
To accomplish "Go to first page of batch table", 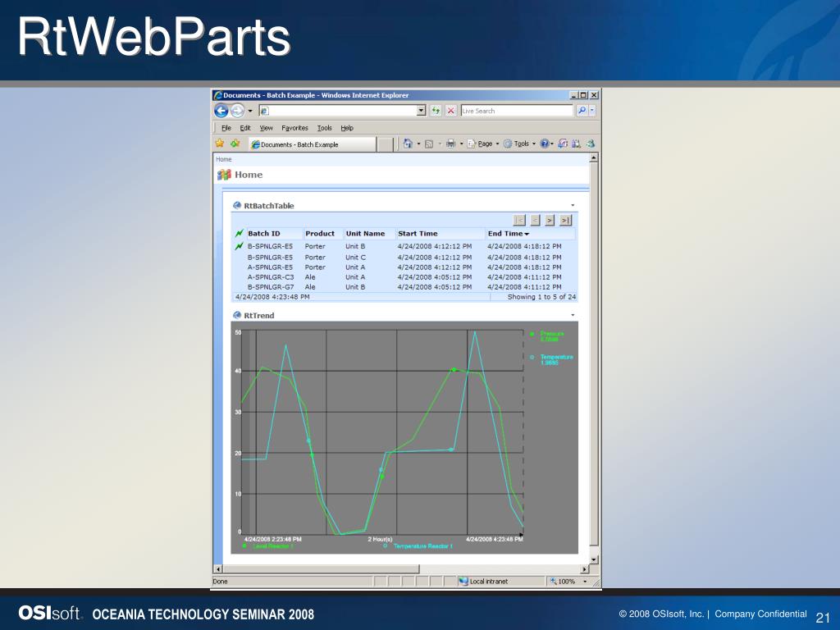I will [x=519, y=220].
